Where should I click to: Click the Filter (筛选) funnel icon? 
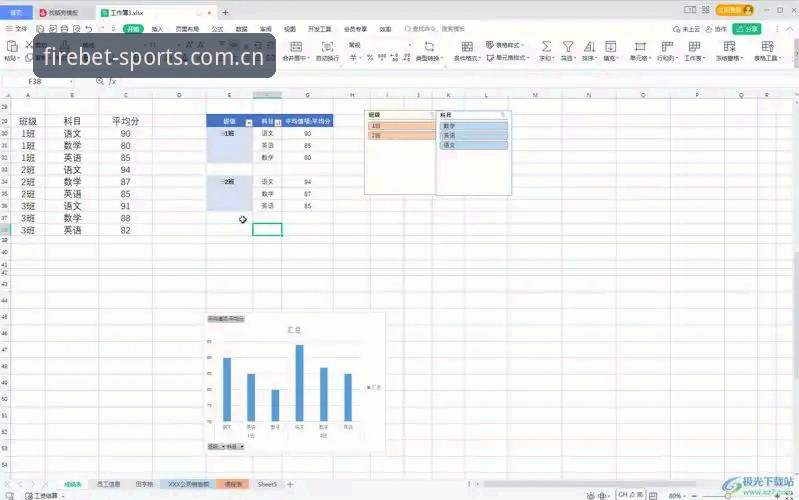click(x=568, y=46)
